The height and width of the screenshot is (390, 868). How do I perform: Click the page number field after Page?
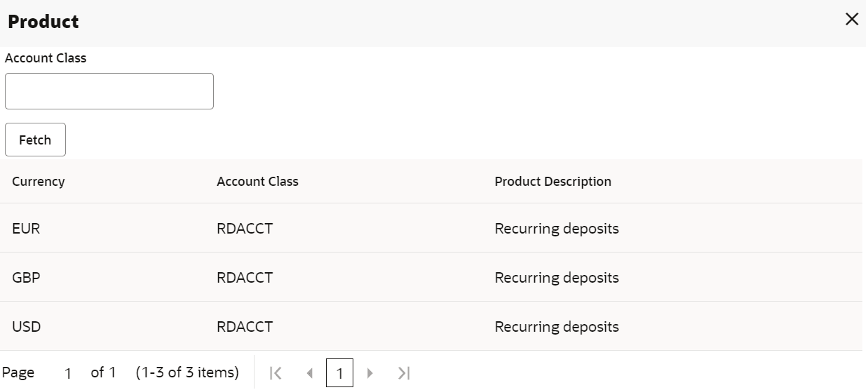[x=68, y=373]
